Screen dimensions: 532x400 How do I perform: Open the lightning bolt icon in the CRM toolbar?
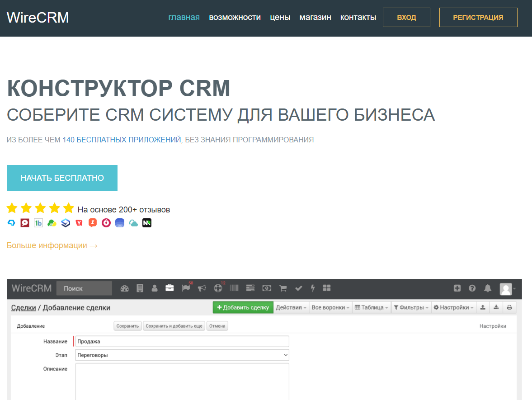click(x=313, y=288)
